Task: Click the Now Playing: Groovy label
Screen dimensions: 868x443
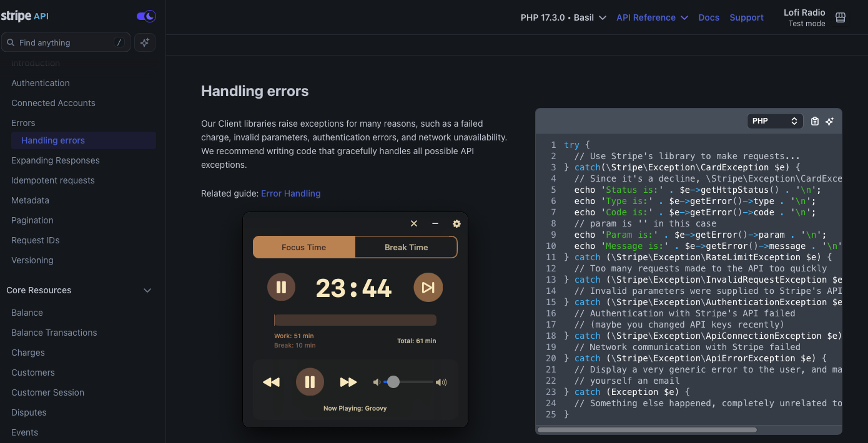Action: pos(355,408)
